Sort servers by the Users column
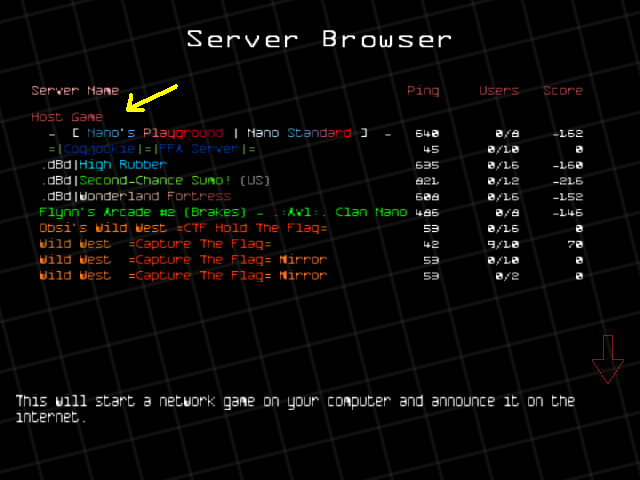Viewport: 640px width, 480px height. tap(499, 91)
